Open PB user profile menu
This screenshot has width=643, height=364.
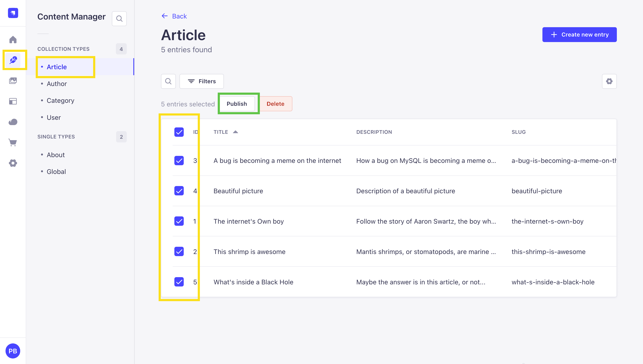[13, 351]
